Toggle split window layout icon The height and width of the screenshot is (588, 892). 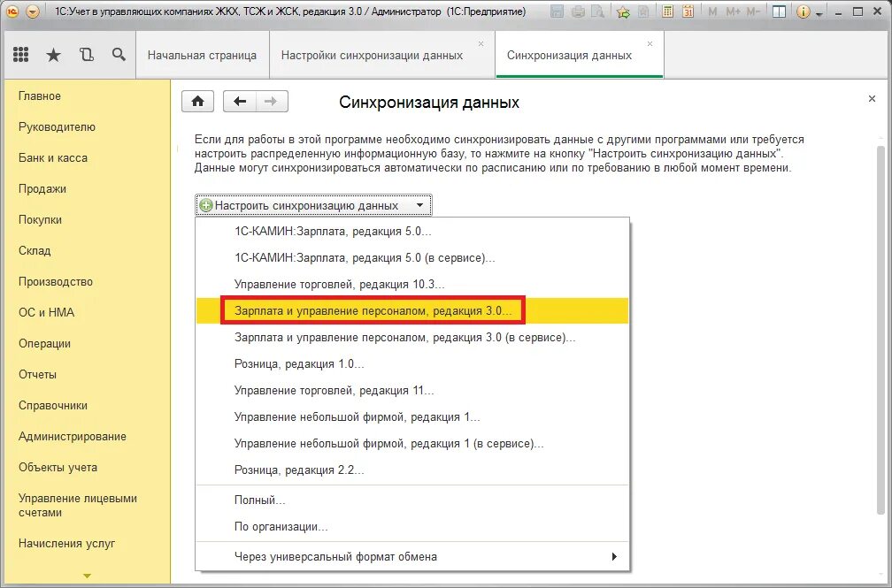pos(779,11)
